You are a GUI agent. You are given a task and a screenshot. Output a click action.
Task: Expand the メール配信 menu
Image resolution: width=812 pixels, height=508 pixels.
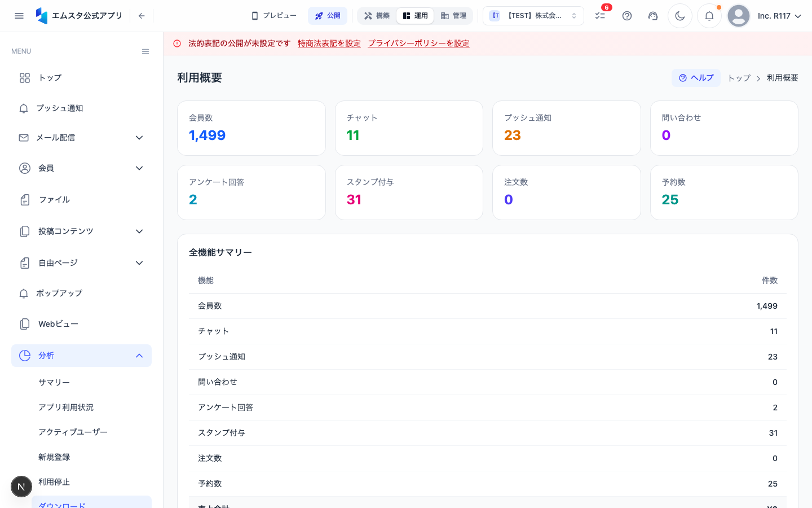click(x=81, y=138)
